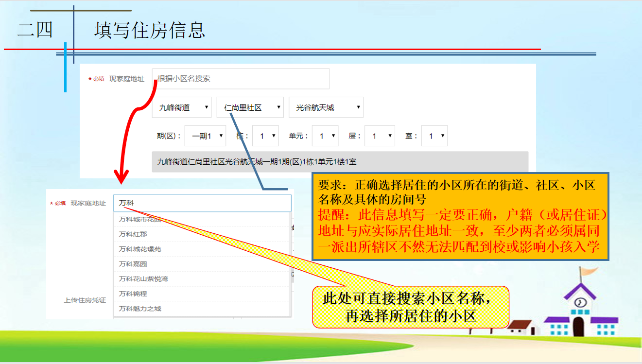Pick 万科嘉园 from the dropdown list
The width and height of the screenshot is (642, 364).
tap(133, 264)
